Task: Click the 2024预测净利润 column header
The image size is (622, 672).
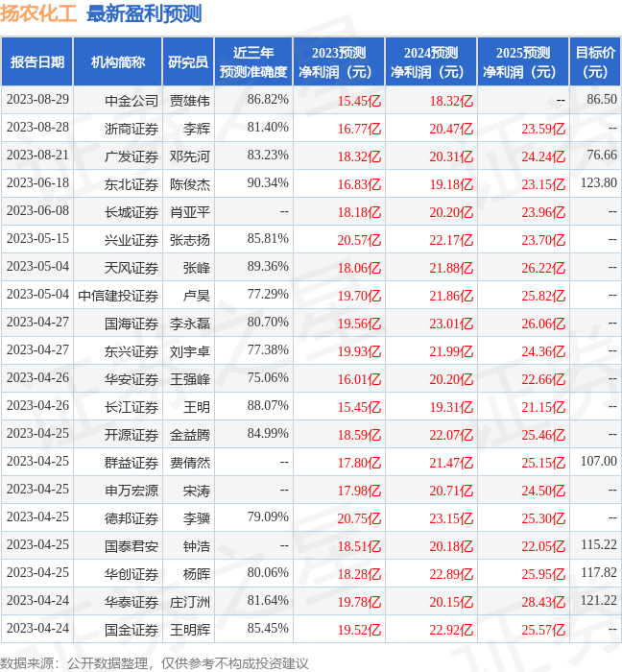Action: [431, 62]
